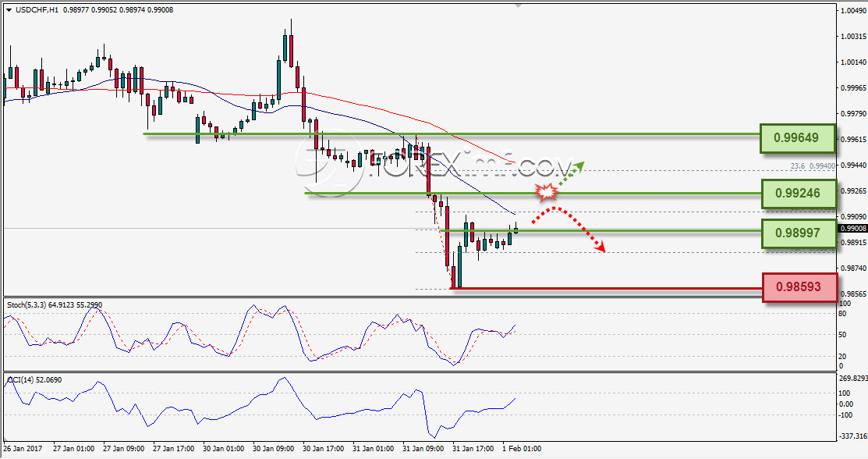Click CCI scale minimum -337.316
Image resolution: width=868 pixels, height=459 pixels.
point(854,436)
